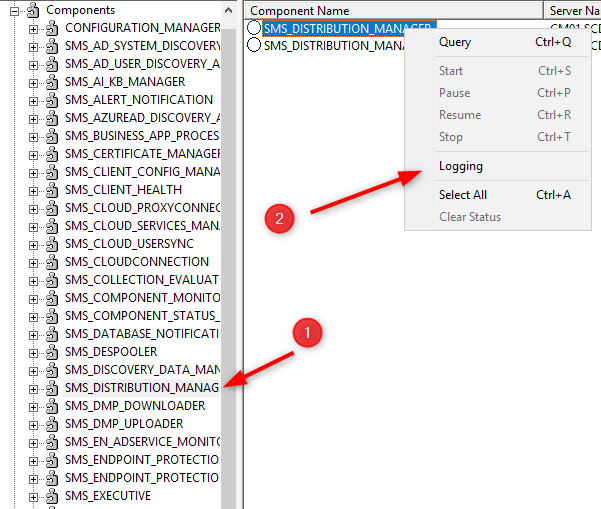Select SMS_COMPONENT_MONITO tree item

pyautogui.click(x=142, y=298)
